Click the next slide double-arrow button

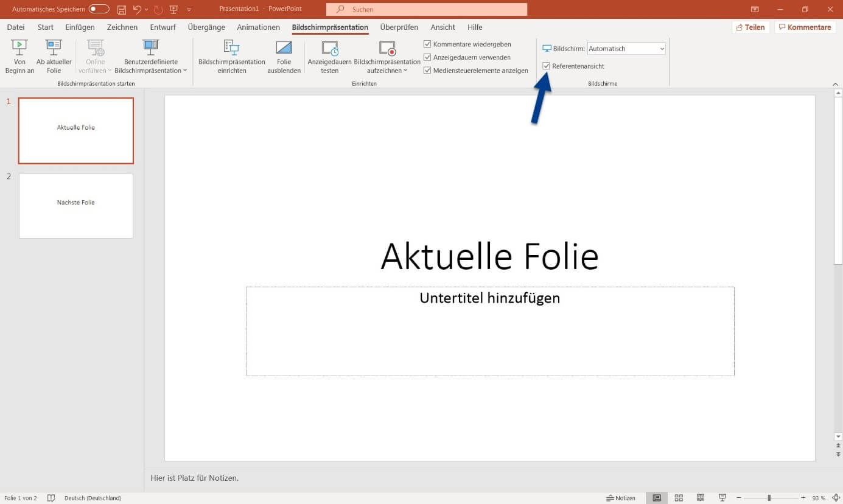838,455
